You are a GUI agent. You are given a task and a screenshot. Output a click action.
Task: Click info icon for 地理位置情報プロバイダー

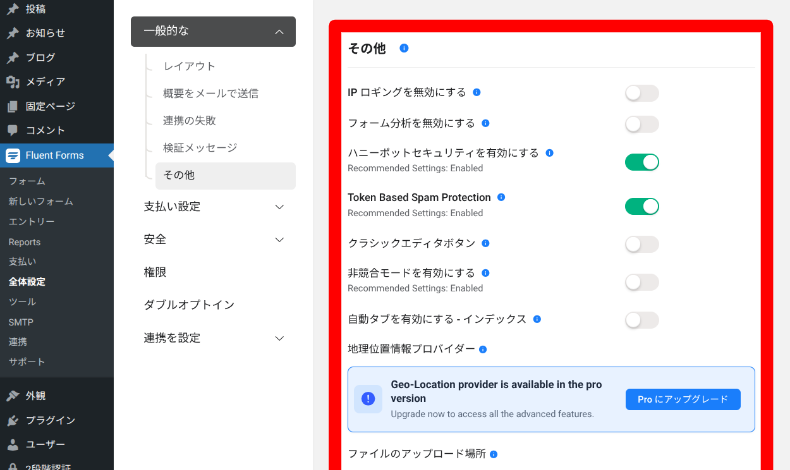(483, 349)
